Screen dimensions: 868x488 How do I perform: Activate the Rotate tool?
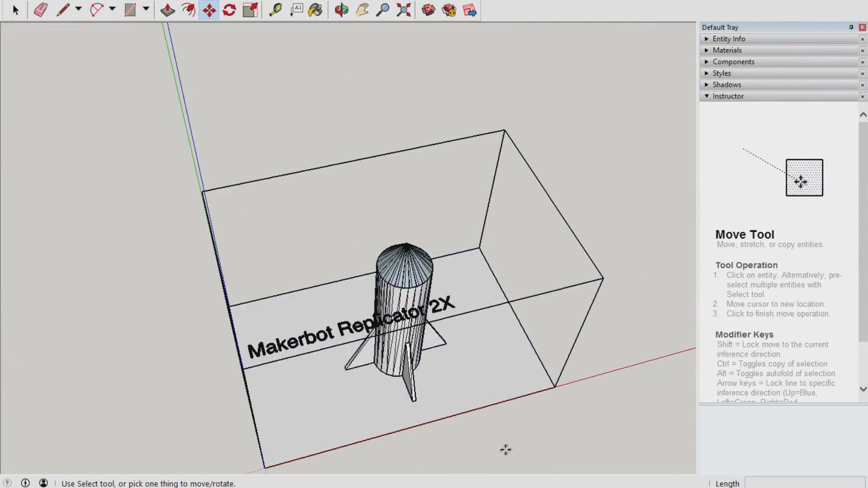(230, 10)
